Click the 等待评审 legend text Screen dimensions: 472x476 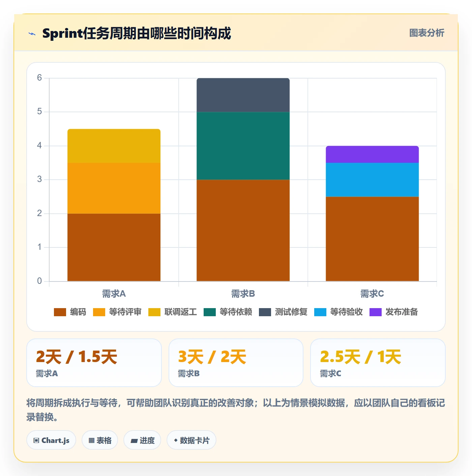pyautogui.click(x=125, y=312)
